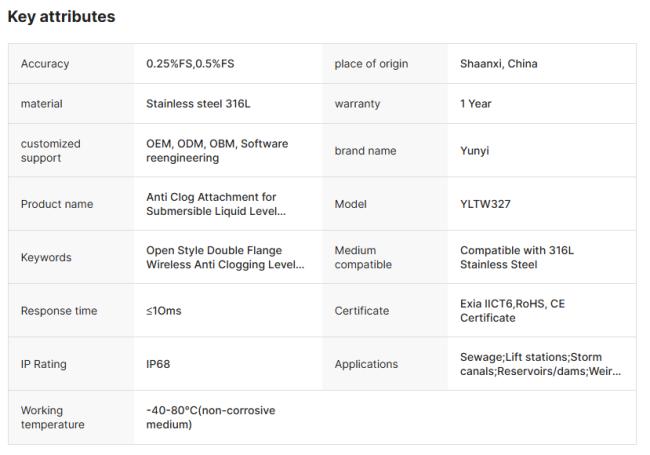Click the -40-80°C working temperature value
650x455 pixels.
[x=210, y=417]
